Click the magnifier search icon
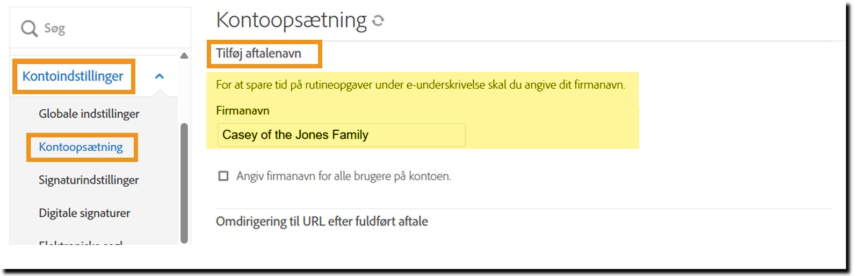The image size is (868, 276). pyautogui.click(x=29, y=29)
